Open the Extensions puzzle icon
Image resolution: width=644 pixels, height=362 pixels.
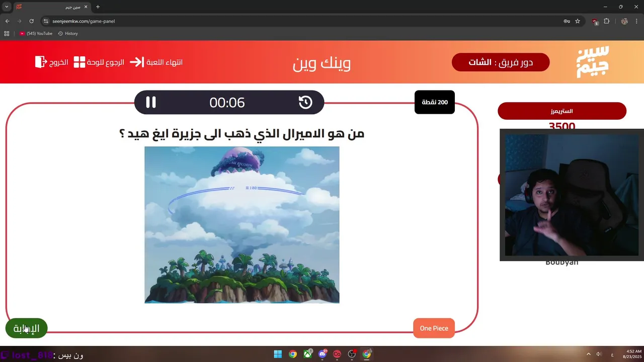tap(606, 21)
